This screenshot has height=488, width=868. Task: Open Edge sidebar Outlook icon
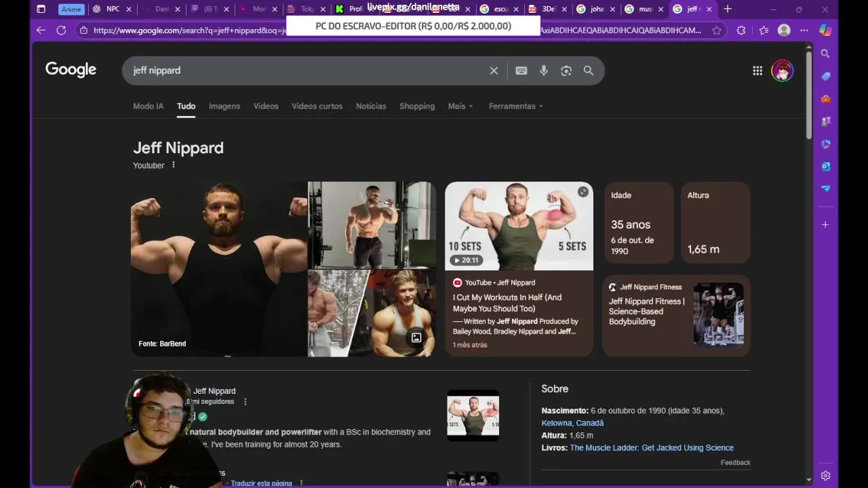click(x=825, y=166)
